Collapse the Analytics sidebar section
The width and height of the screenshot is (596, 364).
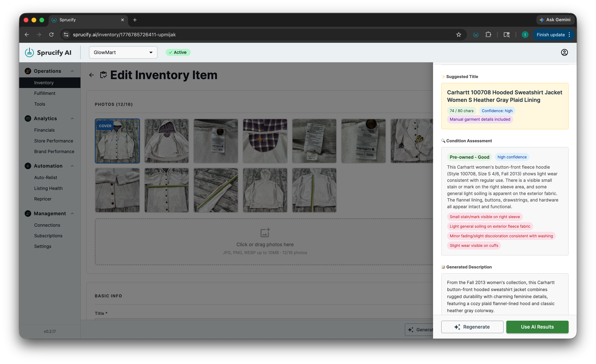(x=72, y=118)
